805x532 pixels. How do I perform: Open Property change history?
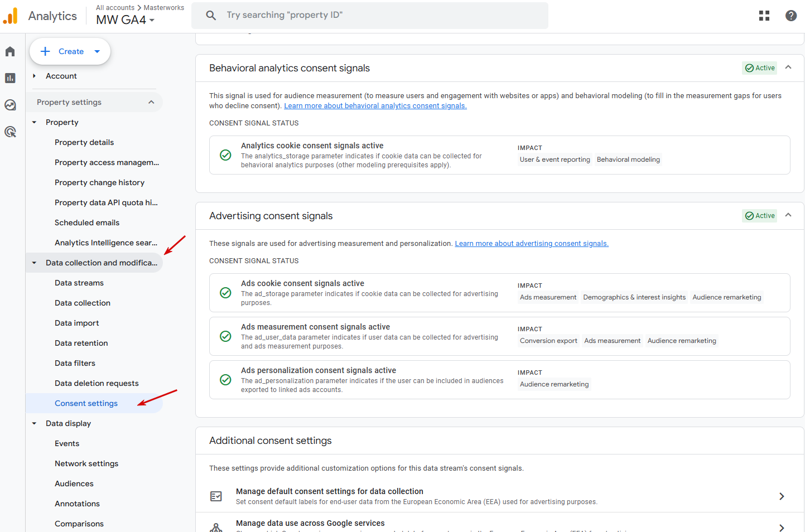(99, 182)
